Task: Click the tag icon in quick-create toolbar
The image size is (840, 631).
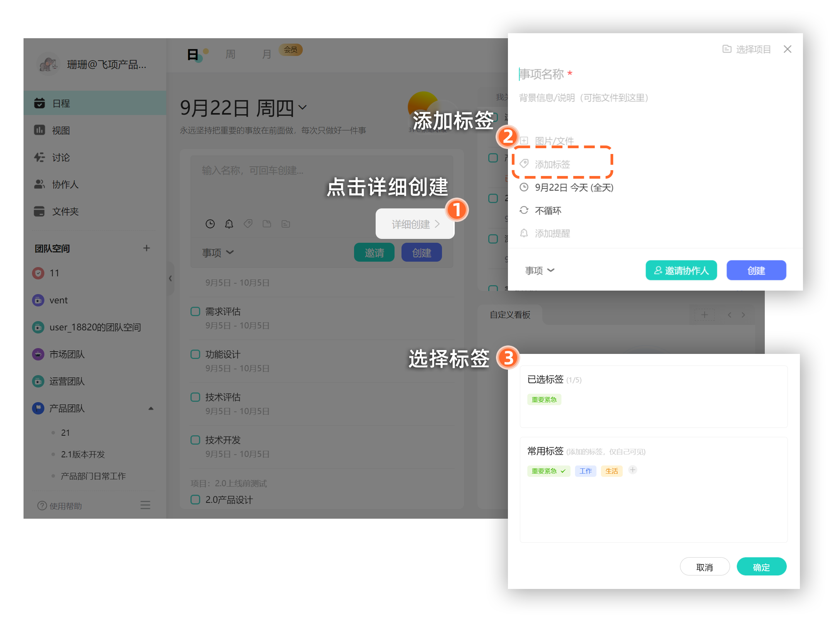Action: pyautogui.click(x=248, y=223)
